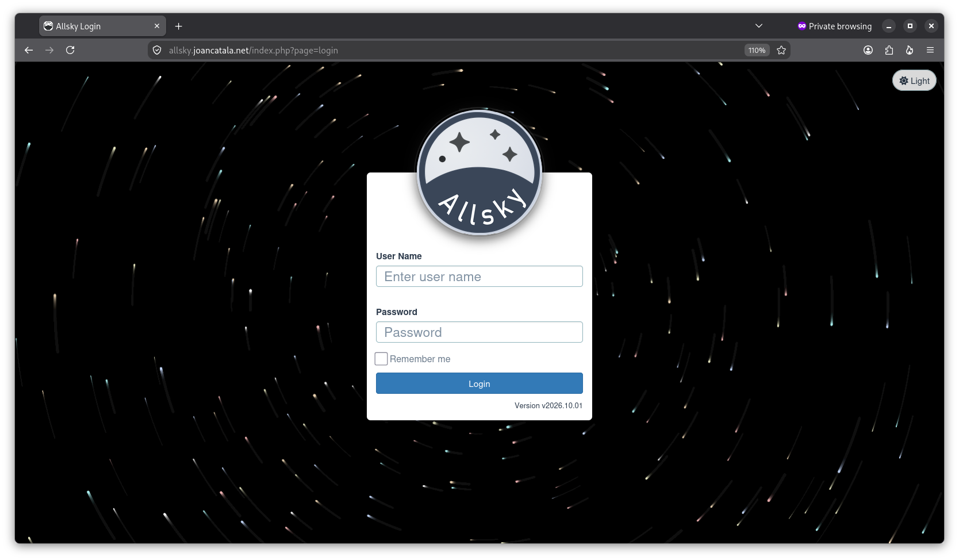The width and height of the screenshot is (959, 560).
Task: Click the fire forget-data icon
Action: click(910, 50)
